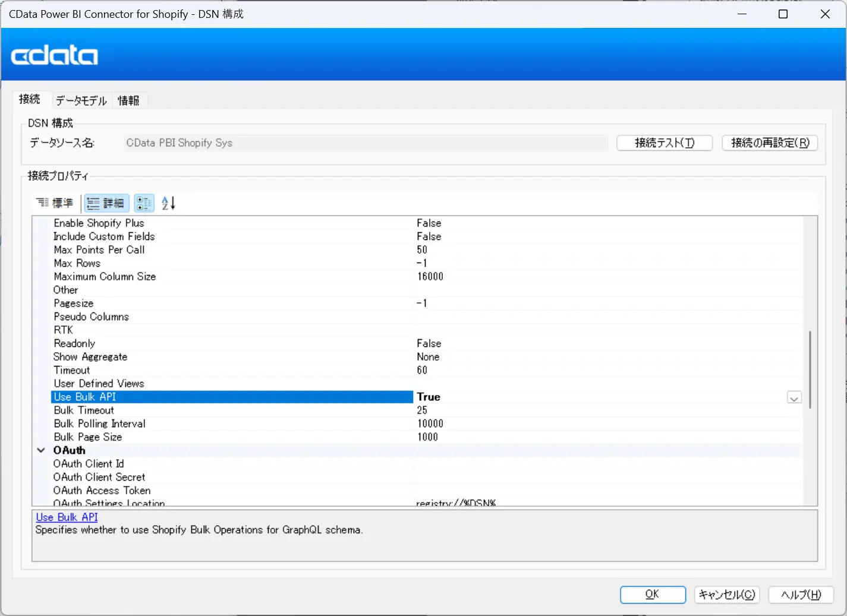Click the Bulk Timeout value 25
847x616 pixels.
tap(422, 410)
